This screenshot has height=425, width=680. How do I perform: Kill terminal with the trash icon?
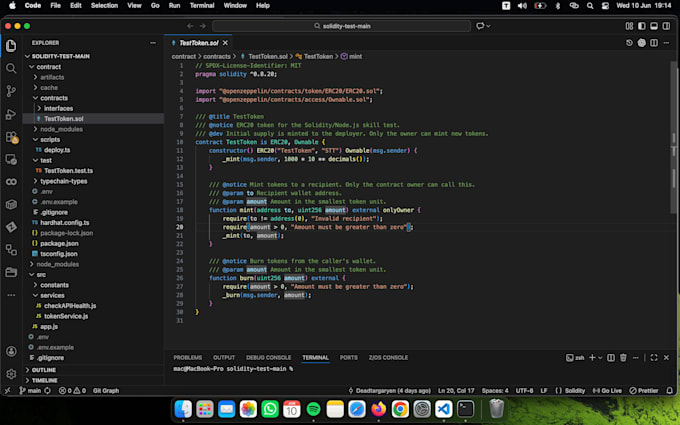pos(623,358)
